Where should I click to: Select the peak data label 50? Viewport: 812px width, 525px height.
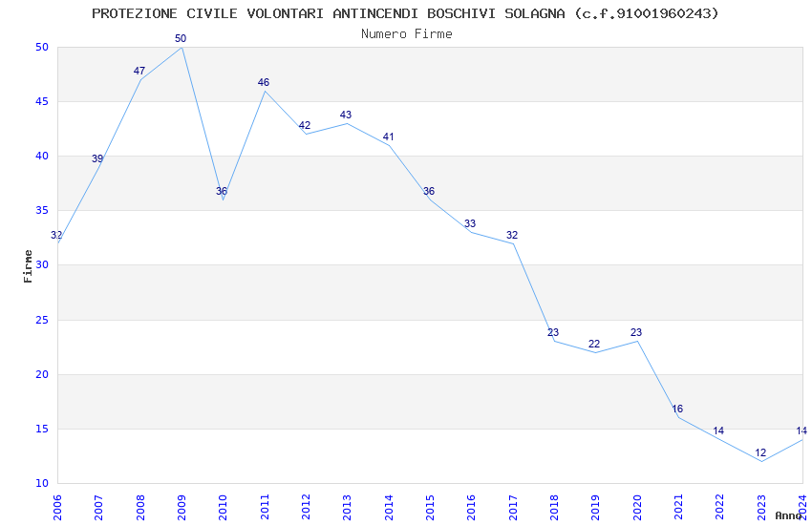(x=181, y=39)
